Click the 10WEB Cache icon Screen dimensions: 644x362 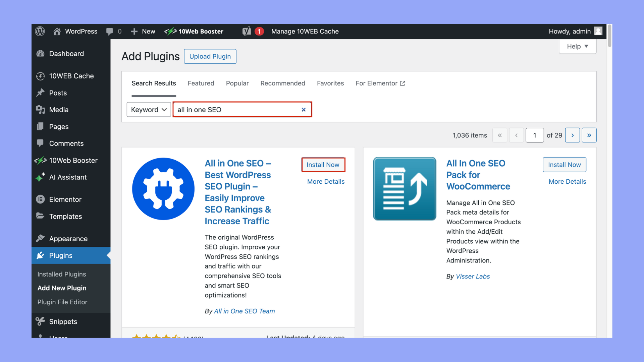click(x=40, y=76)
